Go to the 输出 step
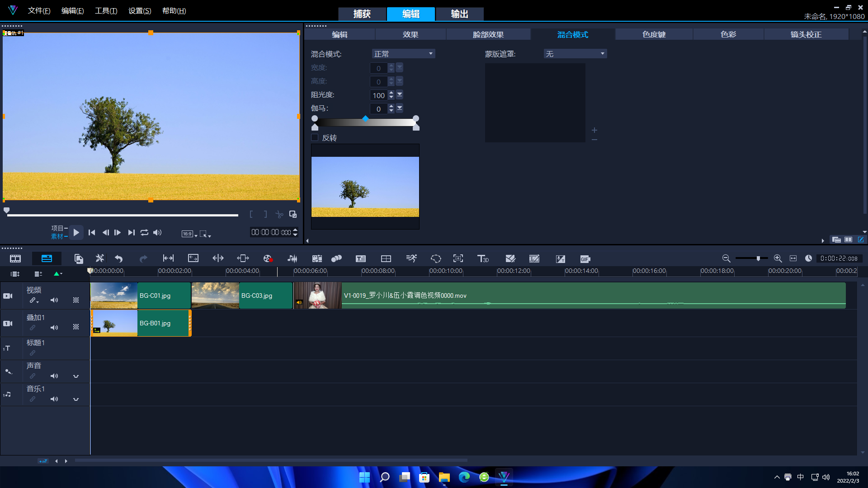This screenshot has height=488, width=868. coord(459,14)
